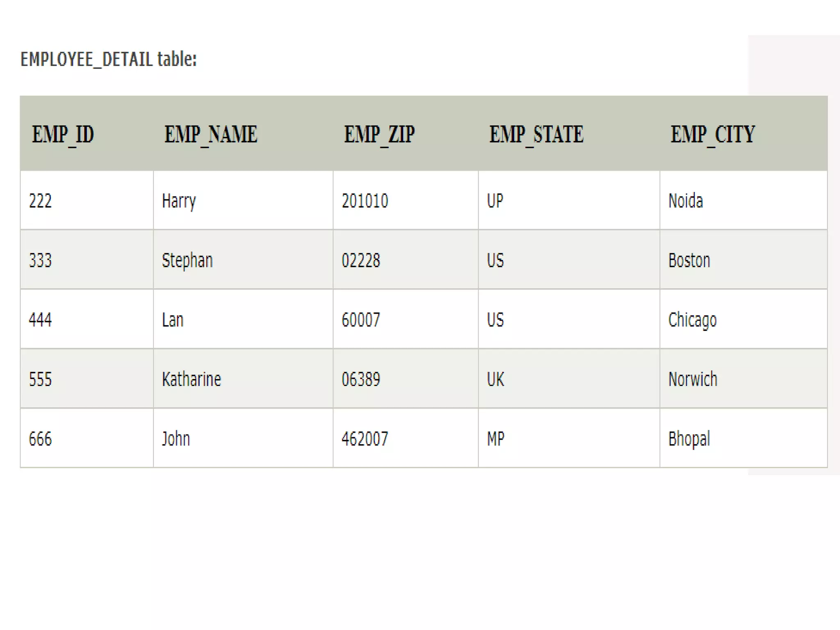
Task: Click the Boston city cell
Action: coord(744,260)
